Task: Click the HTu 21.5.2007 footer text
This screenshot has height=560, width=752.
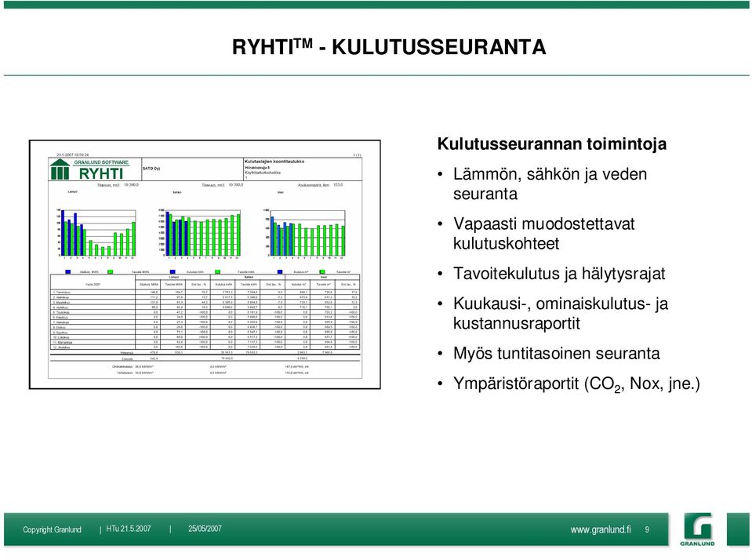Action: tap(129, 529)
